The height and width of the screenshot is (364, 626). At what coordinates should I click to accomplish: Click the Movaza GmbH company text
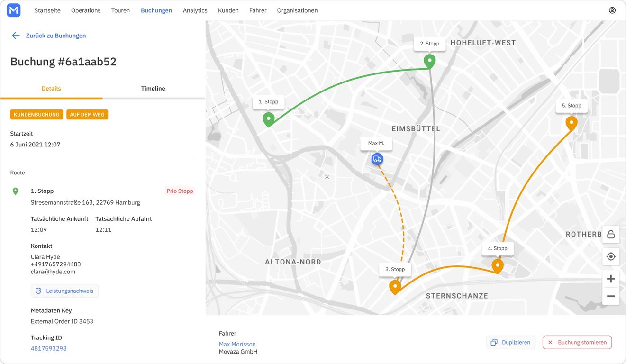coord(238,352)
